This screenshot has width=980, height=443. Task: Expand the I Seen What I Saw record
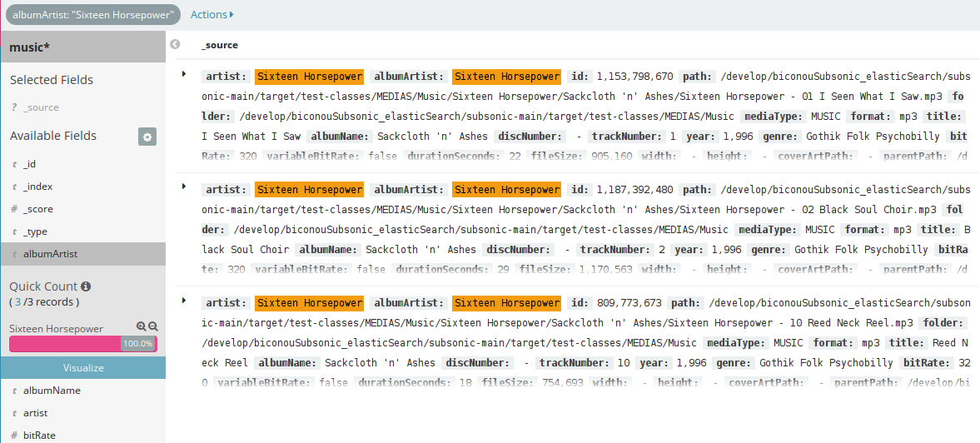pos(184,74)
